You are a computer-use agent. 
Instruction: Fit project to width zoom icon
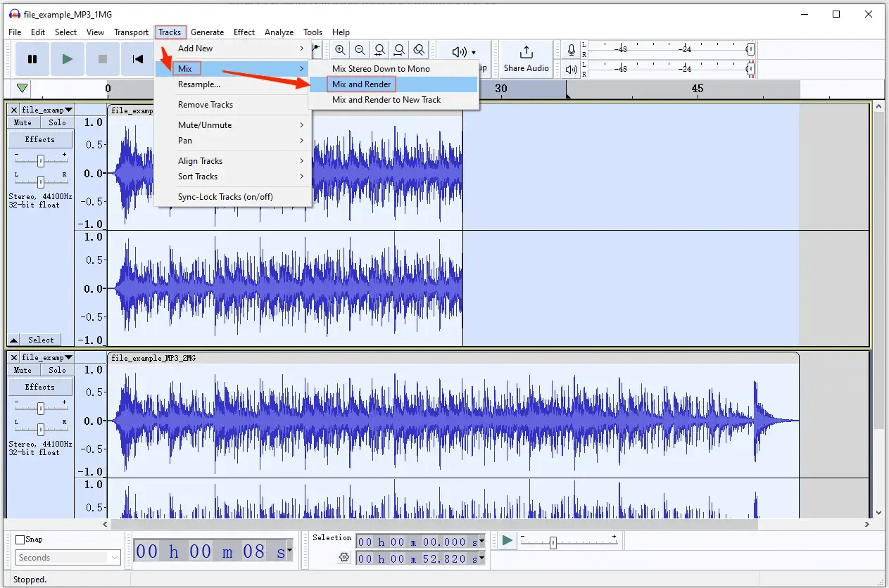(400, 50)
